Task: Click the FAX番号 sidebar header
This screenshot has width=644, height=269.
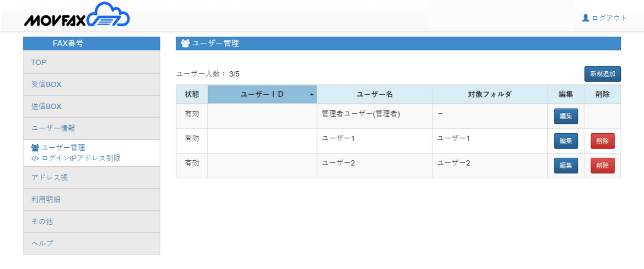Action: click(91, 43)
